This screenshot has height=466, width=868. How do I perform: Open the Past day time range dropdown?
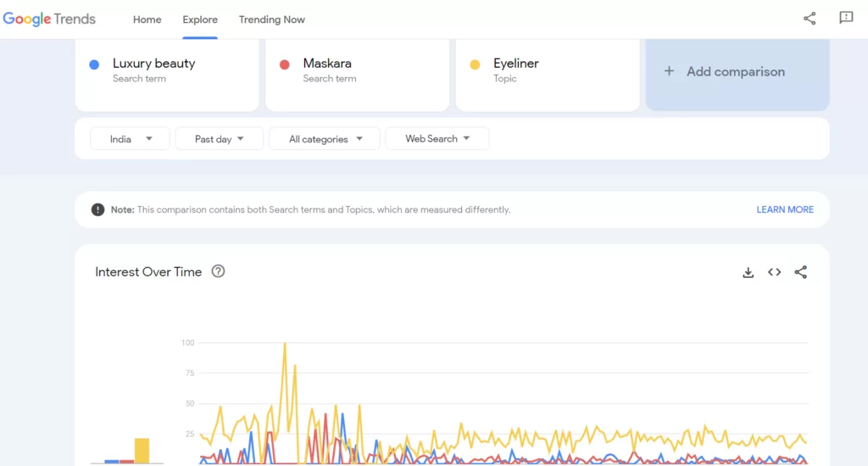click(x=220, y=139)
